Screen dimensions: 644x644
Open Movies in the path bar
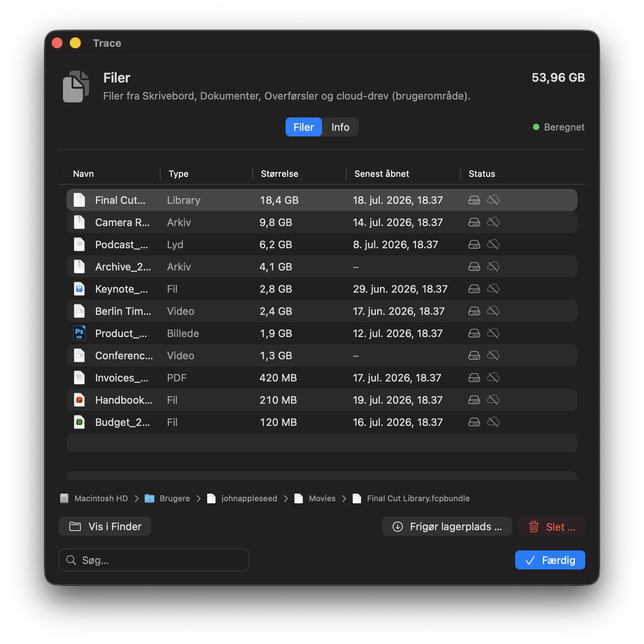(x=322, y=498)
